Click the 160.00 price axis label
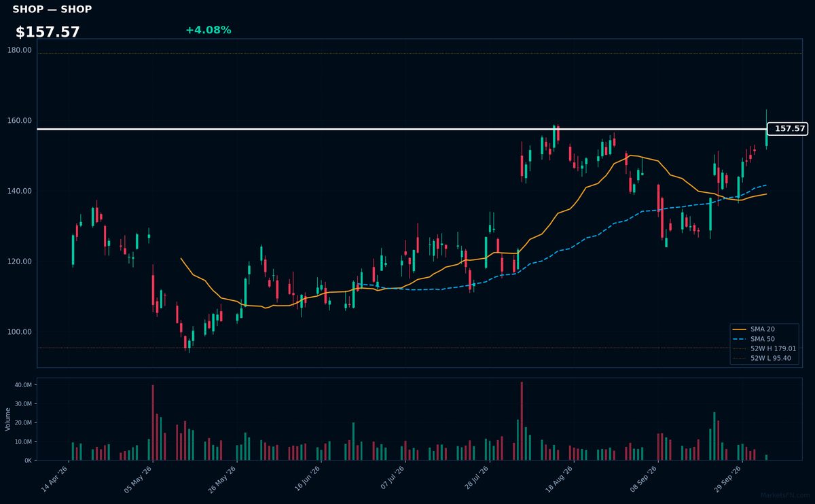 pyautogui.click(x=20, y=121)
